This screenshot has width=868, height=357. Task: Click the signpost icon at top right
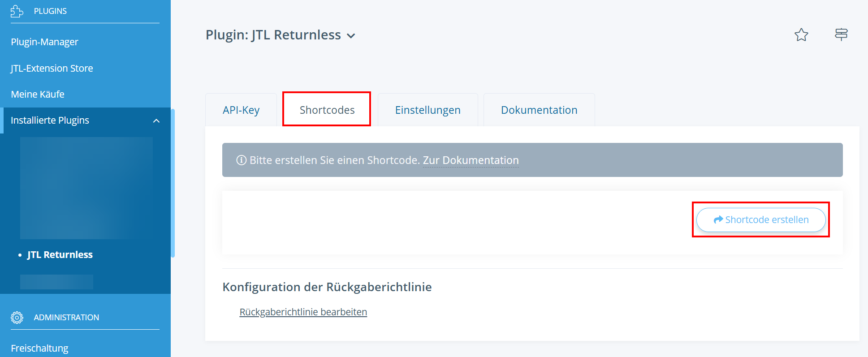(841, 34)
